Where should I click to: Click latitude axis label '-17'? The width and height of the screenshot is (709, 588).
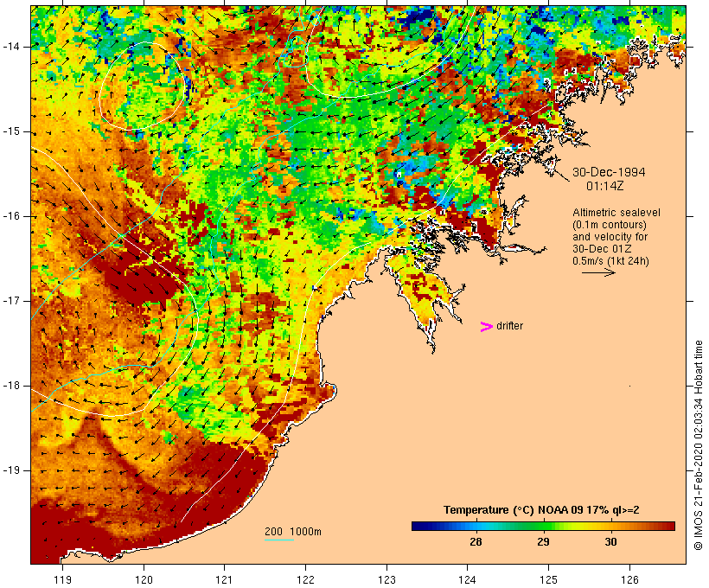pyautogui.click(x=11, y=301)
